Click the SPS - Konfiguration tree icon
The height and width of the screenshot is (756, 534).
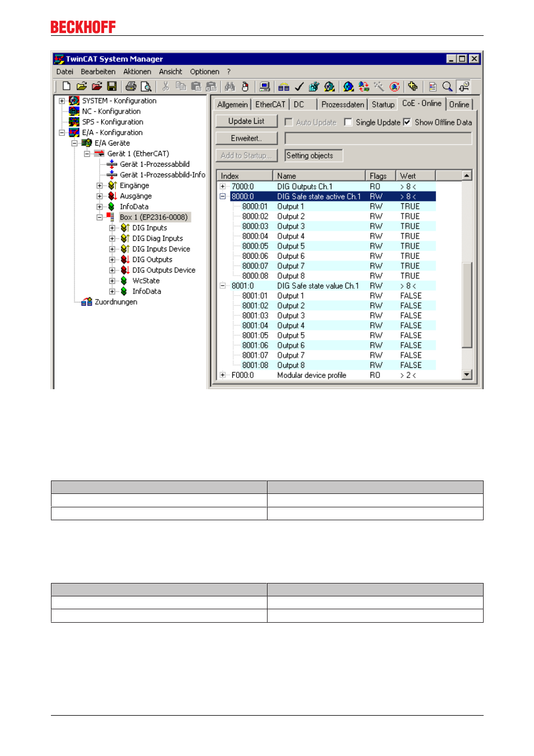point(74,122)
